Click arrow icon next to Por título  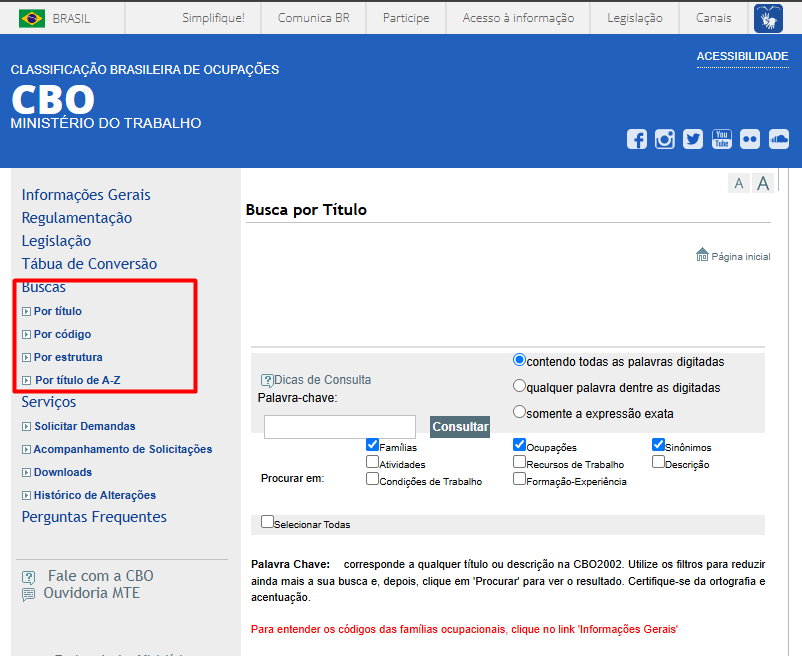click(x=27, y=311)
